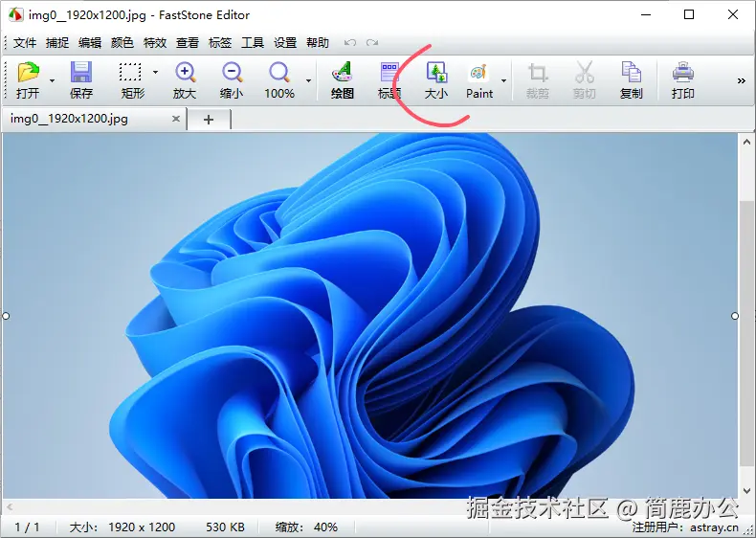Image resolution: width=756 pixels, height=538 pixels.
Task: Open the 特效 menu
Action: click(x=155, y=42)
